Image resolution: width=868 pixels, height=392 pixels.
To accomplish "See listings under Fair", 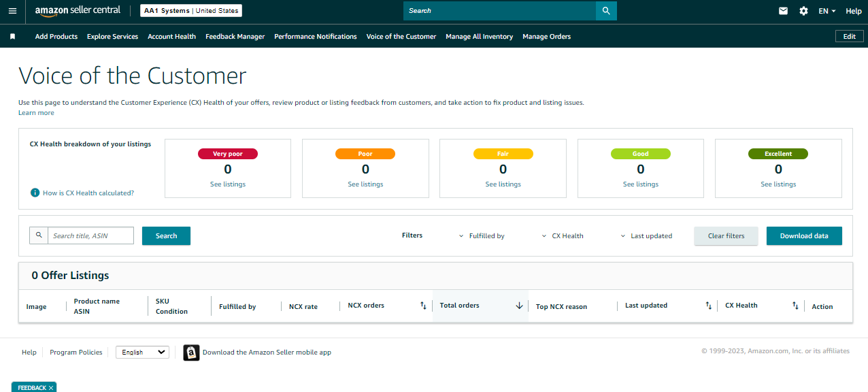I will coord(503,184).
